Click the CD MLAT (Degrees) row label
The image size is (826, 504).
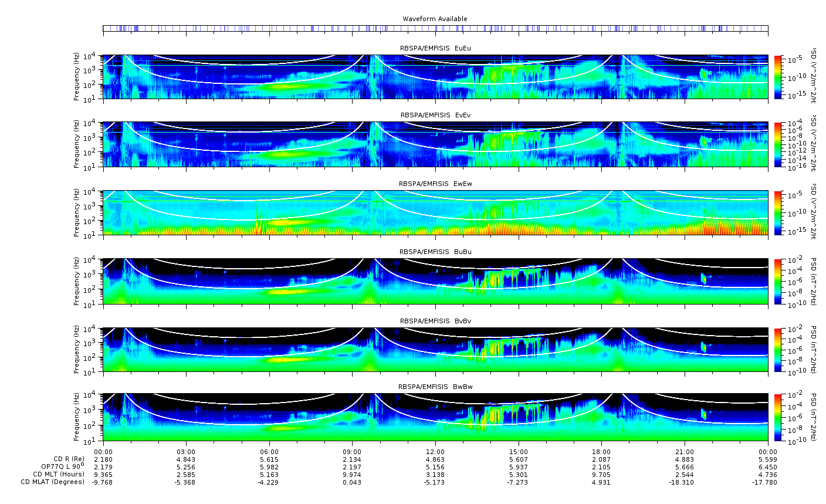(x=53, y=482)
